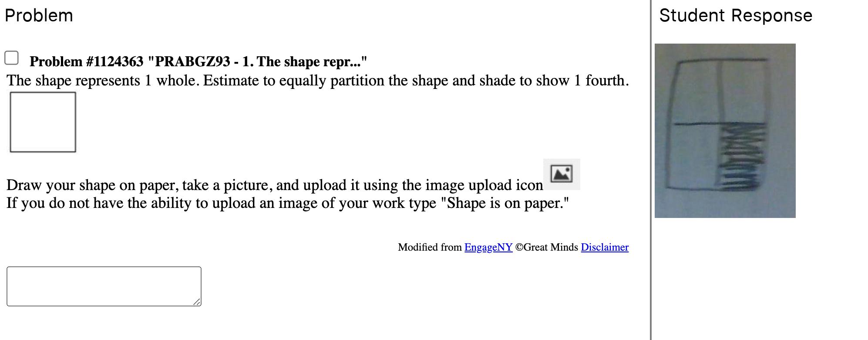
Task: Open the student's uploaded drawing photo
Action: tap(725, 130)
